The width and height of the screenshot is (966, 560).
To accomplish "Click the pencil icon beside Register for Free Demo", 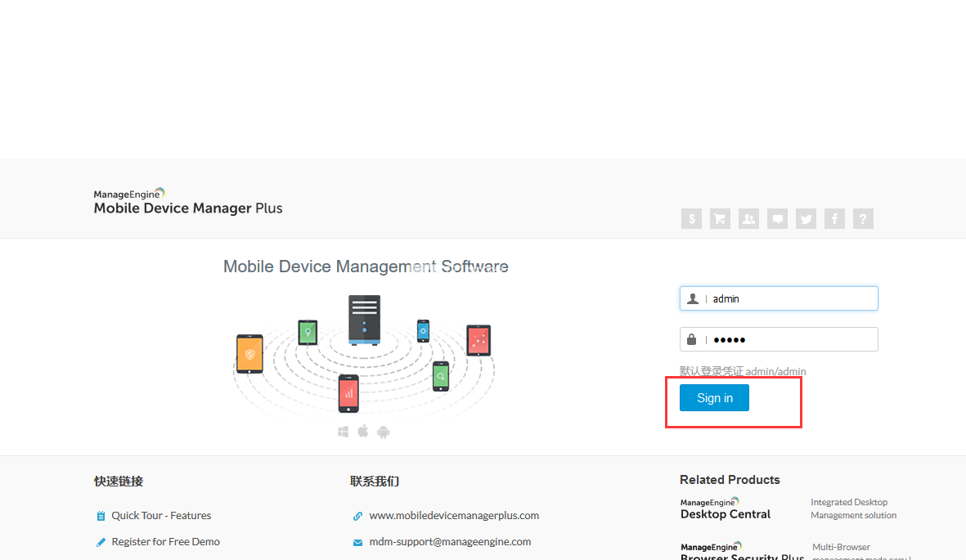I will point(101,542).
